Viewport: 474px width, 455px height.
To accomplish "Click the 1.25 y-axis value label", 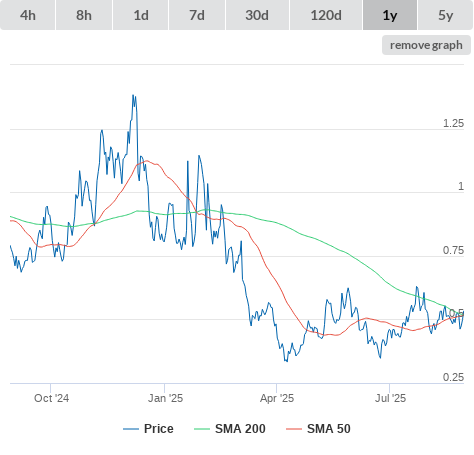I will [x=453, y=123].
